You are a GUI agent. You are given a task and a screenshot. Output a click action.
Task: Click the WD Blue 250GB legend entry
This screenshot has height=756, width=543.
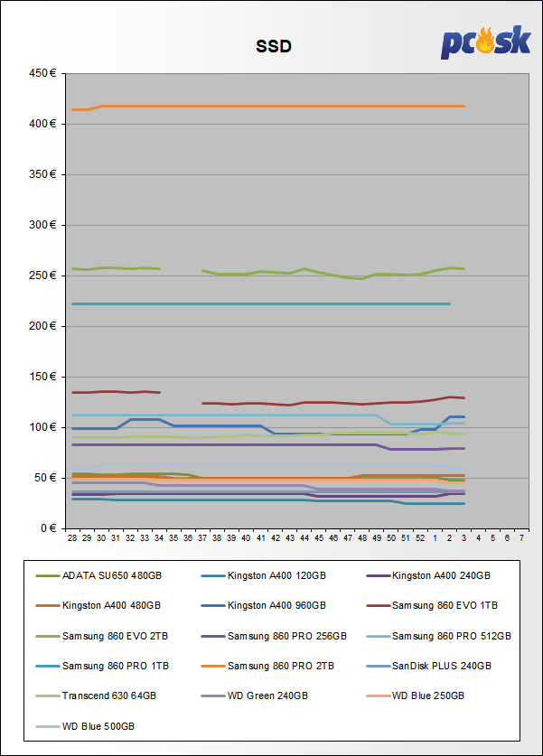click(x=416, y=695)
